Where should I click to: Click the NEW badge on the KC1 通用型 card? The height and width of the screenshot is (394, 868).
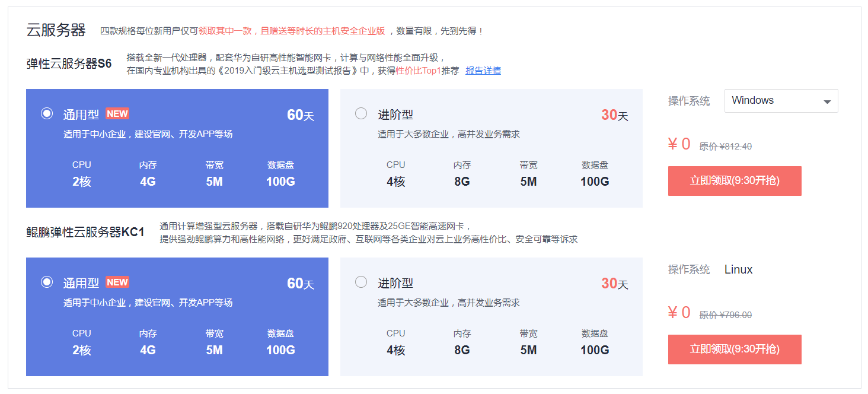[x=117, y=282]
